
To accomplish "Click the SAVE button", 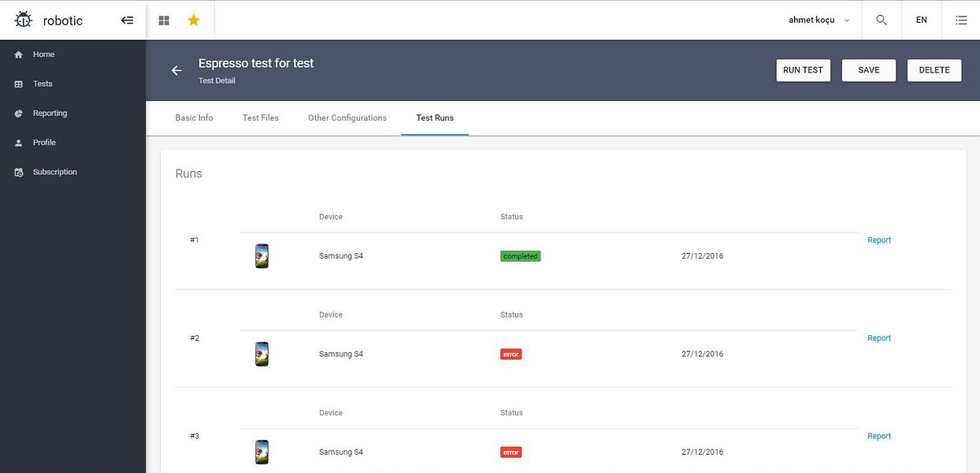I will (869, 70).
